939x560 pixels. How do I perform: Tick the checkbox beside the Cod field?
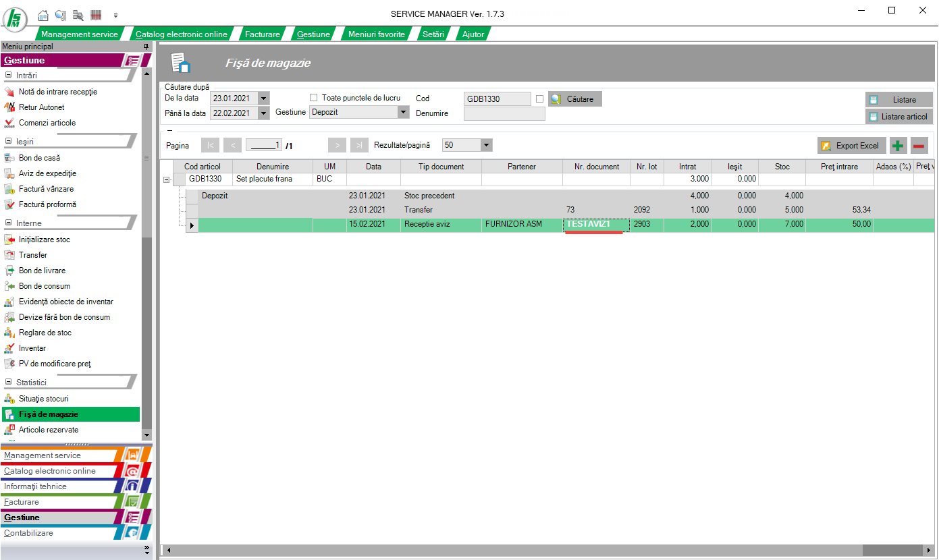point(539,99)
